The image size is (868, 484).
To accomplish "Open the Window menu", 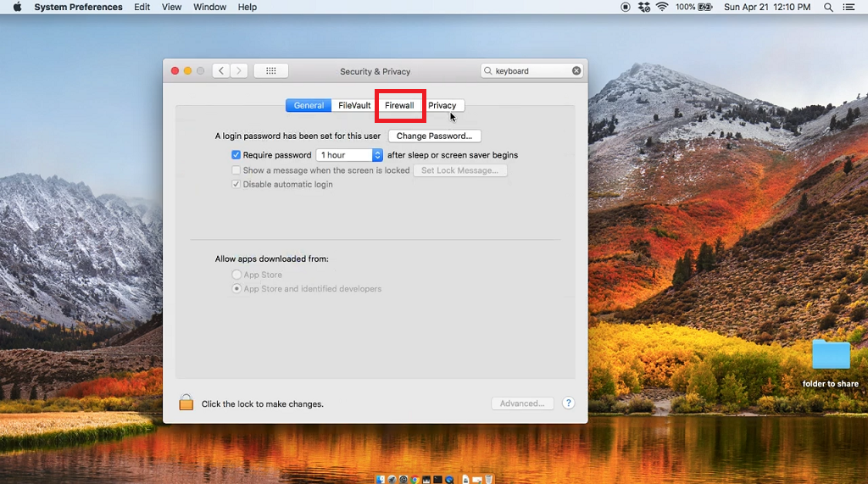I will tap(209, 7).
